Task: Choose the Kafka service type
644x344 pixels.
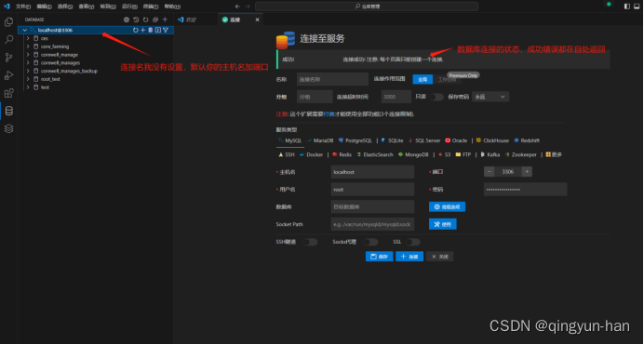Action: (490, 154)
